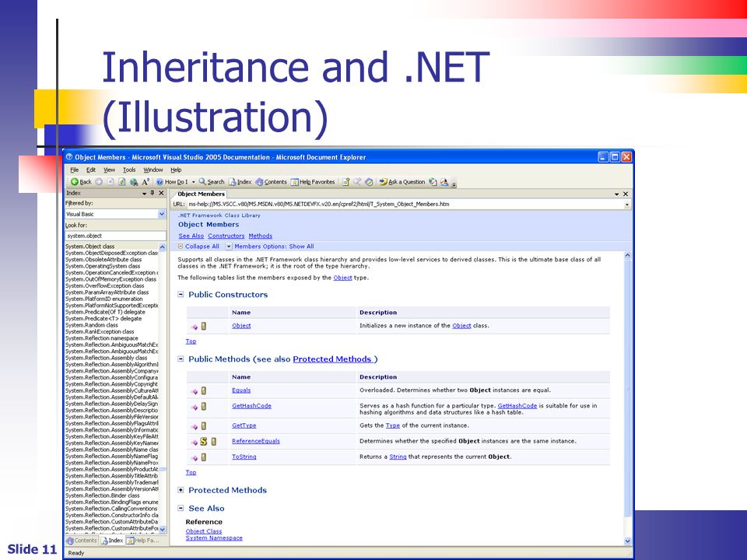
Task: Click the Methods header link
Action: tap(261, 236)
